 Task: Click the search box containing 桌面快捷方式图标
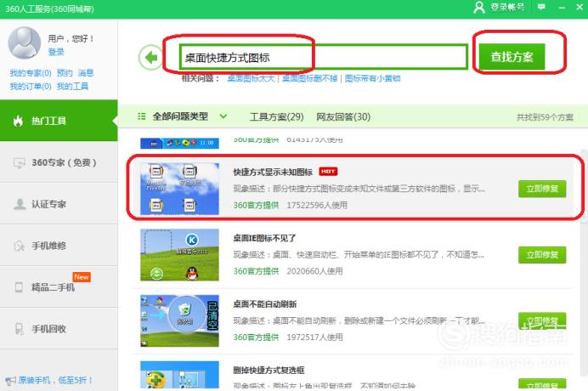pyautogui.click(x=323, y=57)
